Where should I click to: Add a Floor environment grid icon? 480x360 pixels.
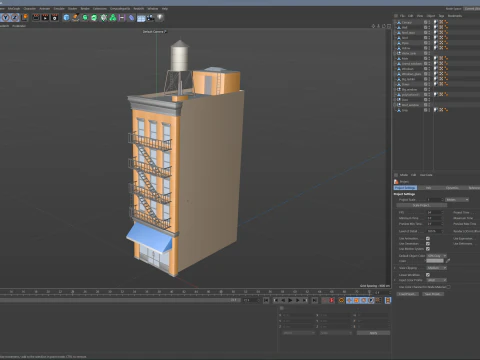point(141,18)
